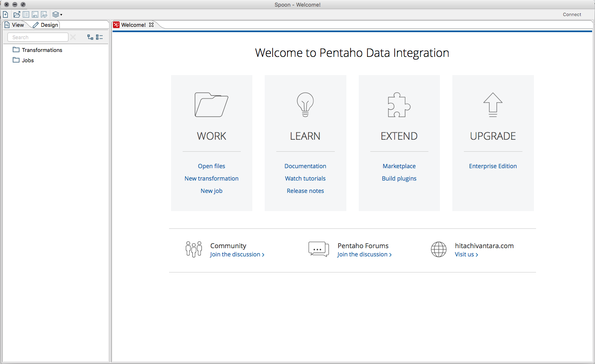595x364 pixels.
Task: Click Pentaho Forums Join the discussion link
Action: tap(365, 254)
